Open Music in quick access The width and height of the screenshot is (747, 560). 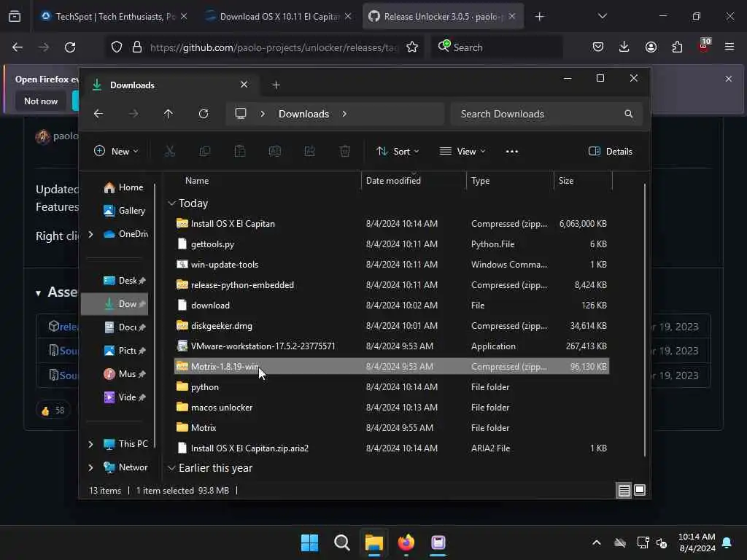click(124, 374)
